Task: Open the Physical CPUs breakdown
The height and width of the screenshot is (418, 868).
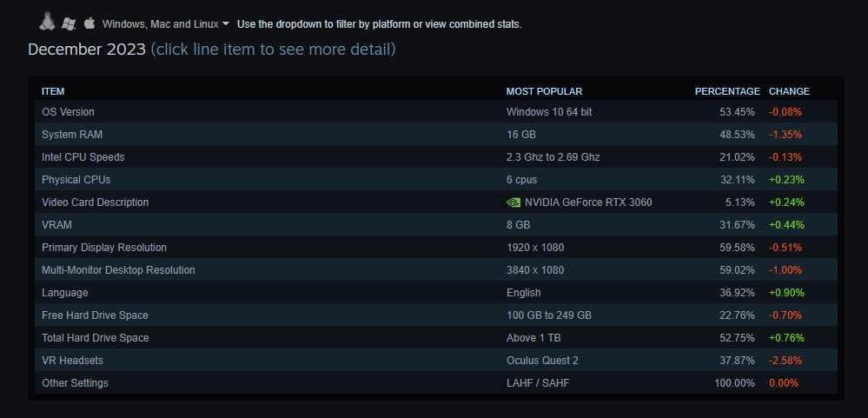Action: pyautogui.click(x=76, y=180)
